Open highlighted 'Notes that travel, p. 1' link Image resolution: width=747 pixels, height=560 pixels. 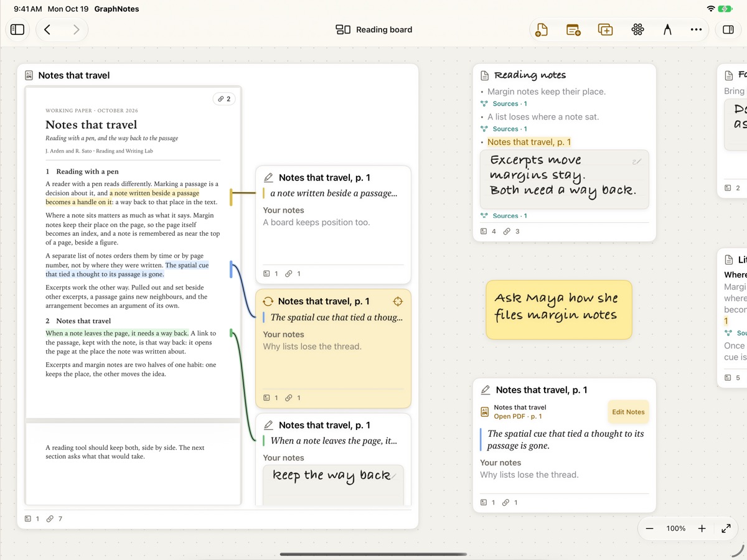[529, 142]
